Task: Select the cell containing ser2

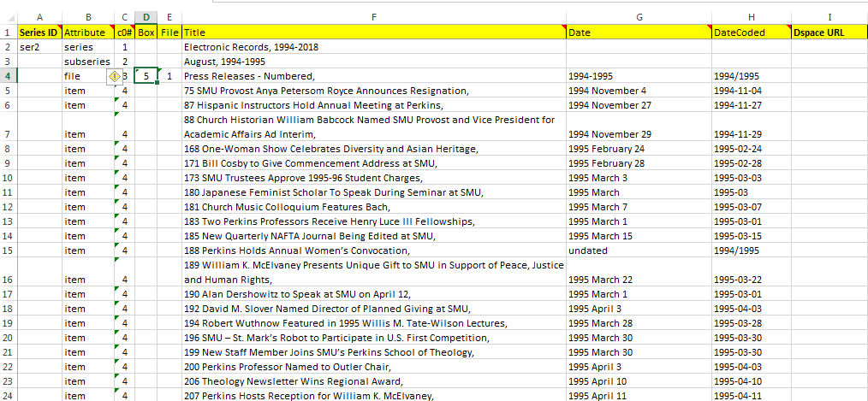Action: (39, 47)
